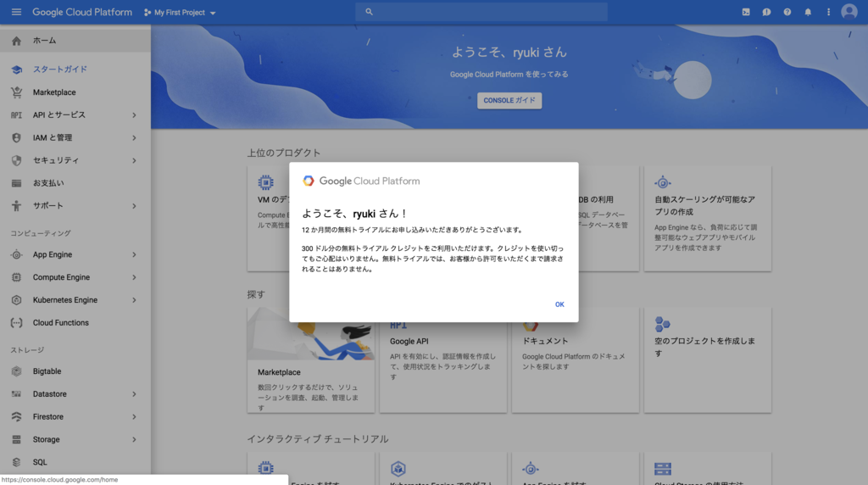The height and width of the screenshot is (485, 868).
Task: Open 自動スケーリングが可能なアプリの作成 card
Action: coord(708,219)
